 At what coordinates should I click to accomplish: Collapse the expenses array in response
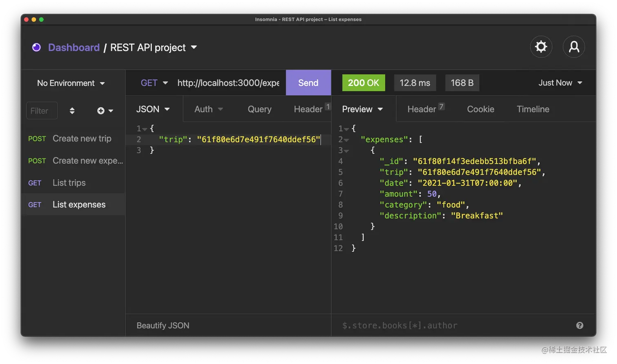[346, 140]
